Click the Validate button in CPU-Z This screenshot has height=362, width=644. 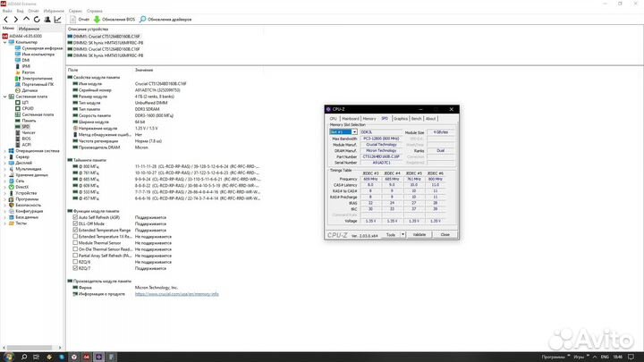[x=419, y=234]
